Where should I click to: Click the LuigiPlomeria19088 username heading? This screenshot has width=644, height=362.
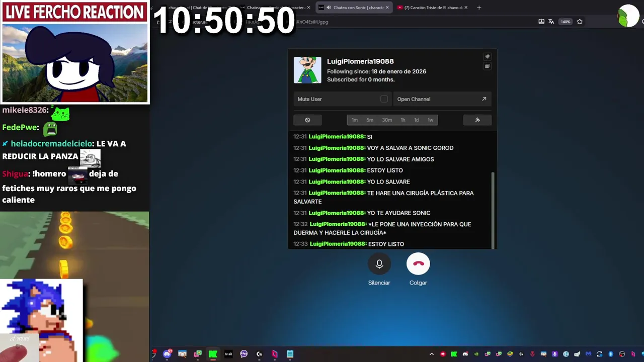point(360,61)
